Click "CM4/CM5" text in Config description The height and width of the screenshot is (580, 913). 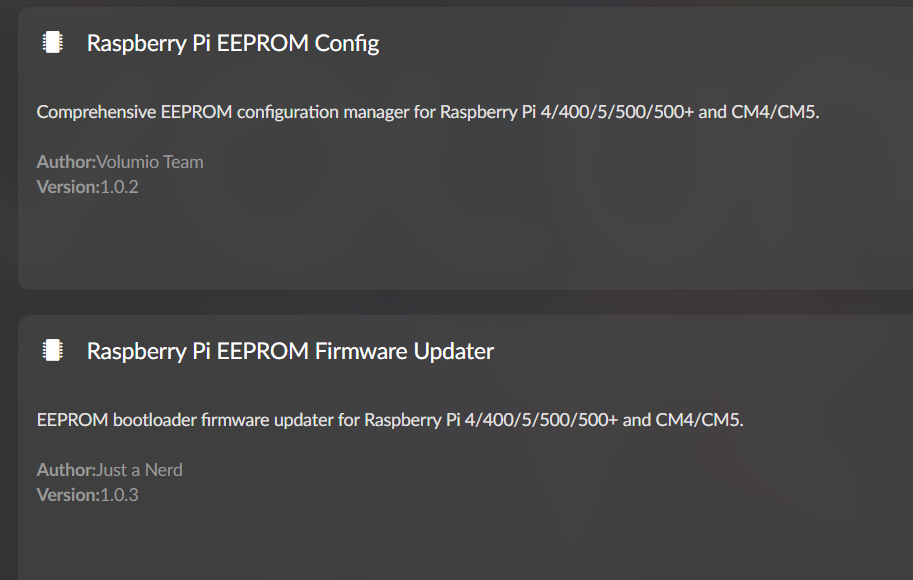pyautogui.click(x=774, y=112)
